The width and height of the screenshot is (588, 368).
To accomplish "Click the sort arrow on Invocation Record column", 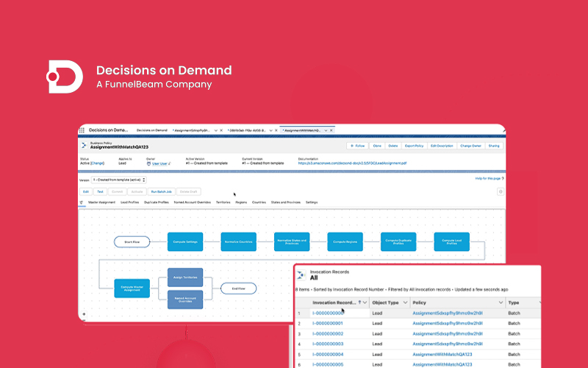I will point(359,302).
